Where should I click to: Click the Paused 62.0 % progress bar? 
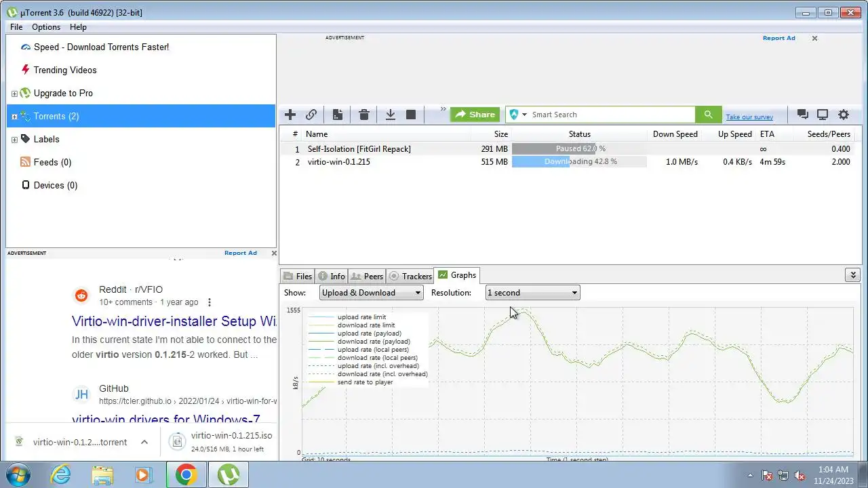579,148
